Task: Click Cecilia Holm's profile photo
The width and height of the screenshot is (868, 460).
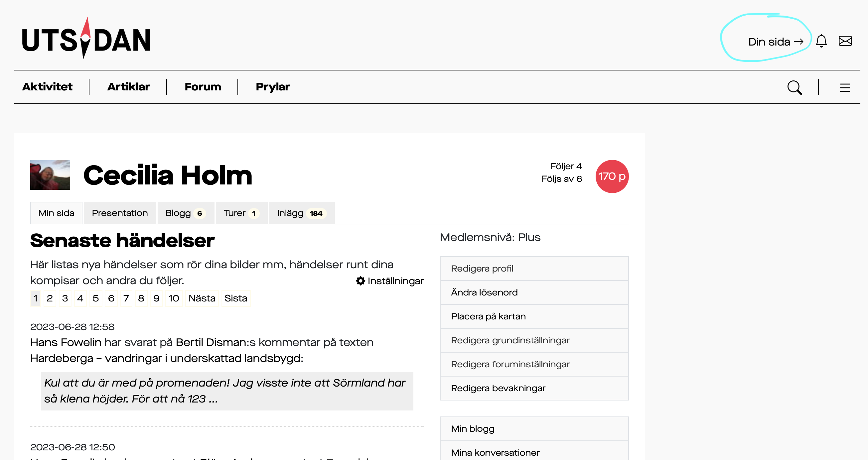Action: pyautogui.click(x=50, y=175)
